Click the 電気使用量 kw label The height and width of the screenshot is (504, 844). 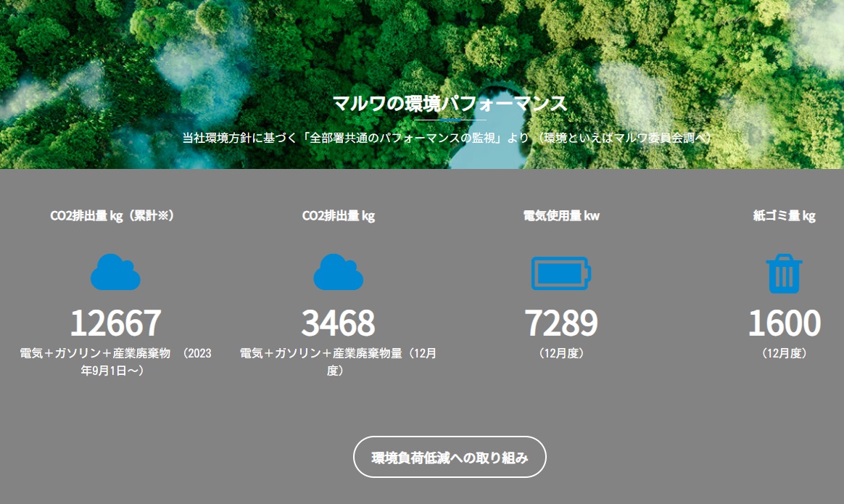coord(561,216)
